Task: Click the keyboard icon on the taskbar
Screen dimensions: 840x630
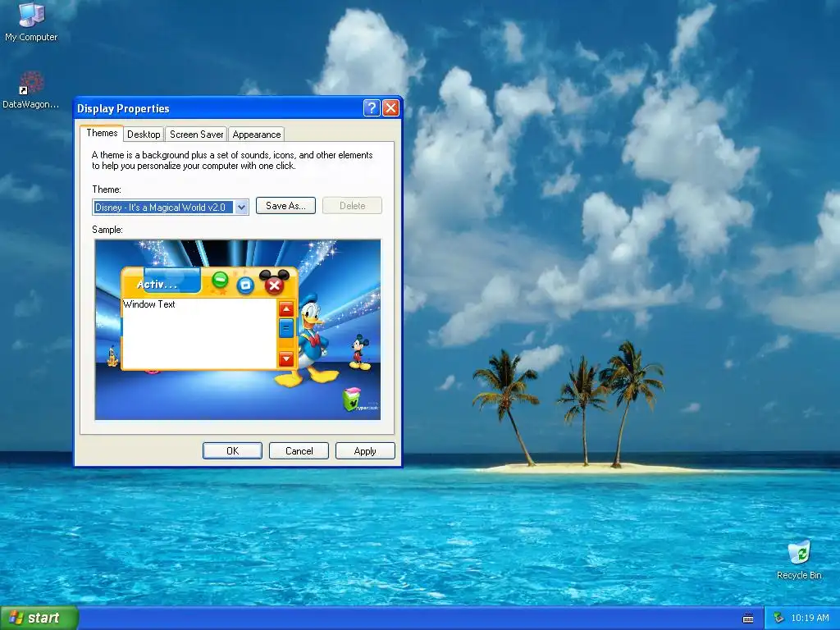Action: click(x=748, y=619)
